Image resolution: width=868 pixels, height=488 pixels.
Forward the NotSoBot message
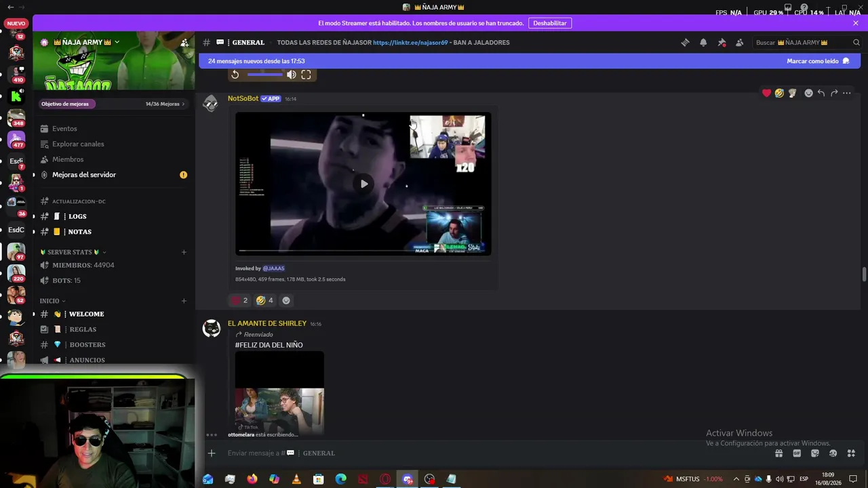[834, 93]
